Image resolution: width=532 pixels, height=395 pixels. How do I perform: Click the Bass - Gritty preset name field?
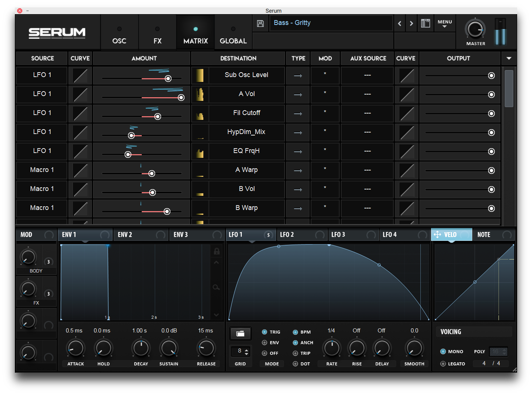(x=331, y=23)
